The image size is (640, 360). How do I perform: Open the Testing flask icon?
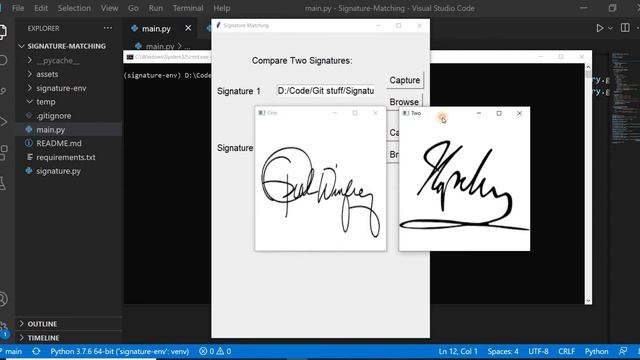tap(2, 183)
